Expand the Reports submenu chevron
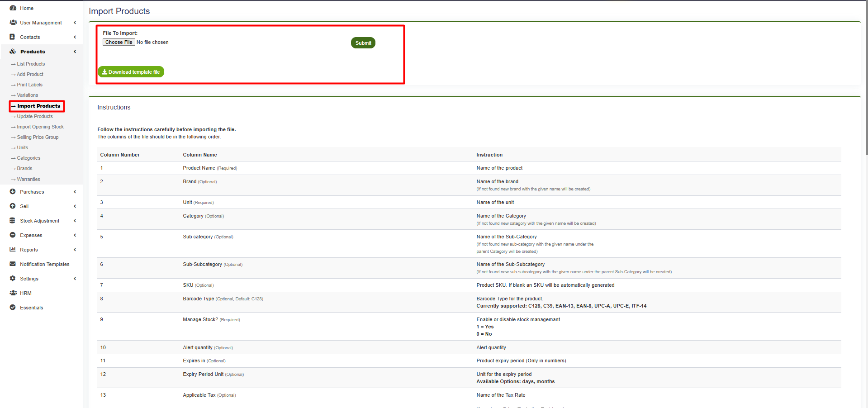This screenshot has width=868, height=408. (75, 250)
